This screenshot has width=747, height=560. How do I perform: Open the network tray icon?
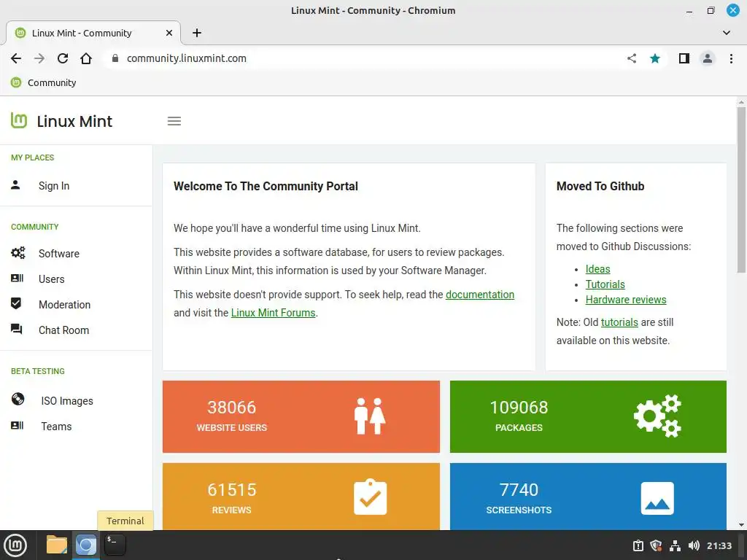pos(675,545)
